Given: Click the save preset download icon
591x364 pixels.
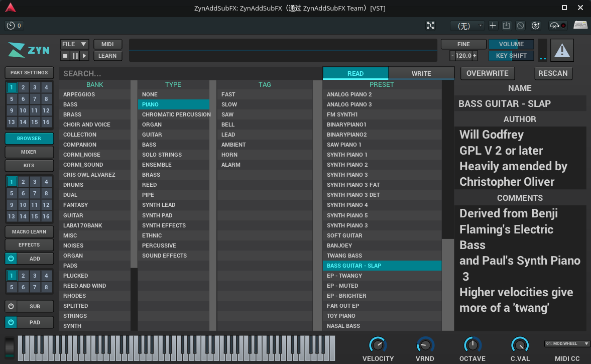Looking at the screenshot, I should point(506,25).
